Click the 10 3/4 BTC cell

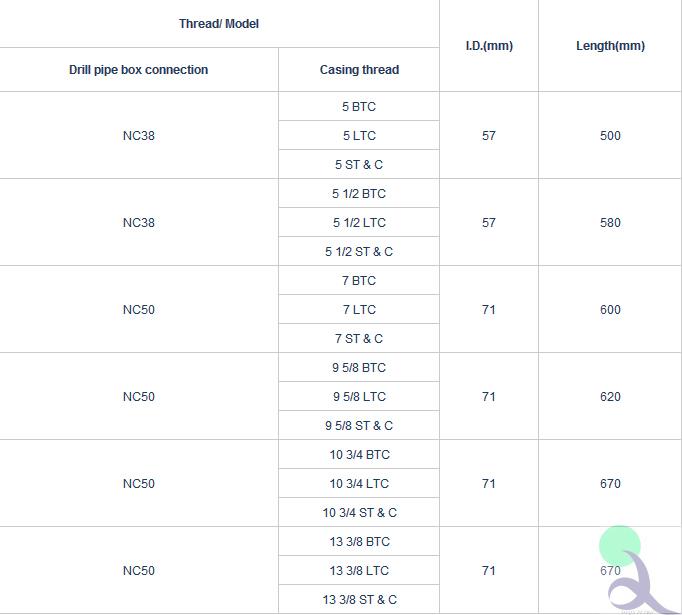click(x=359, y=455)
